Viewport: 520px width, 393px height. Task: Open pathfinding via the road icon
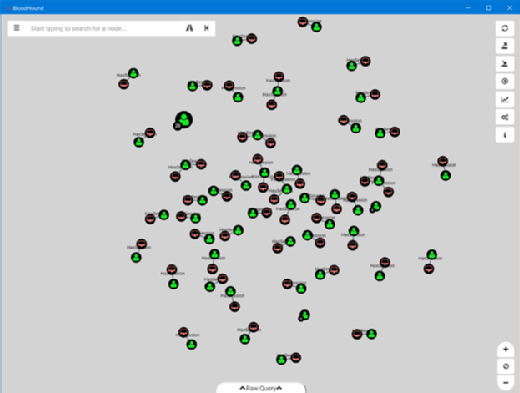point(189,28)
